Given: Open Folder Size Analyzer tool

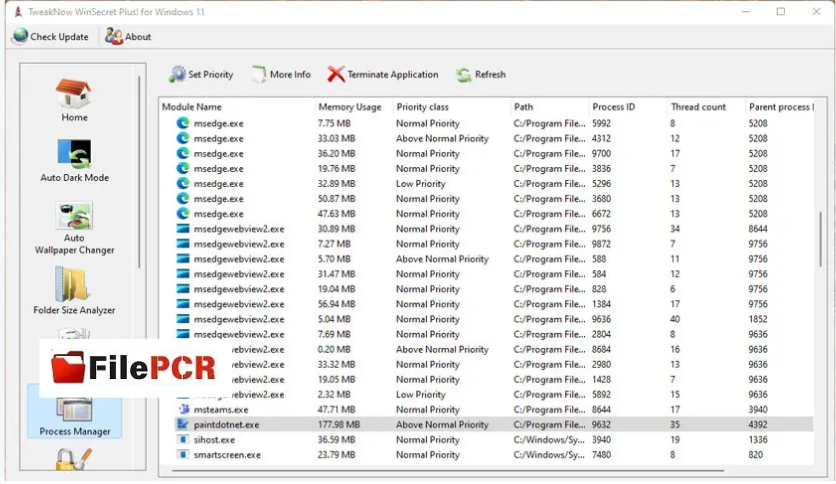Looking at the screenshot, I should click(74, 290).
